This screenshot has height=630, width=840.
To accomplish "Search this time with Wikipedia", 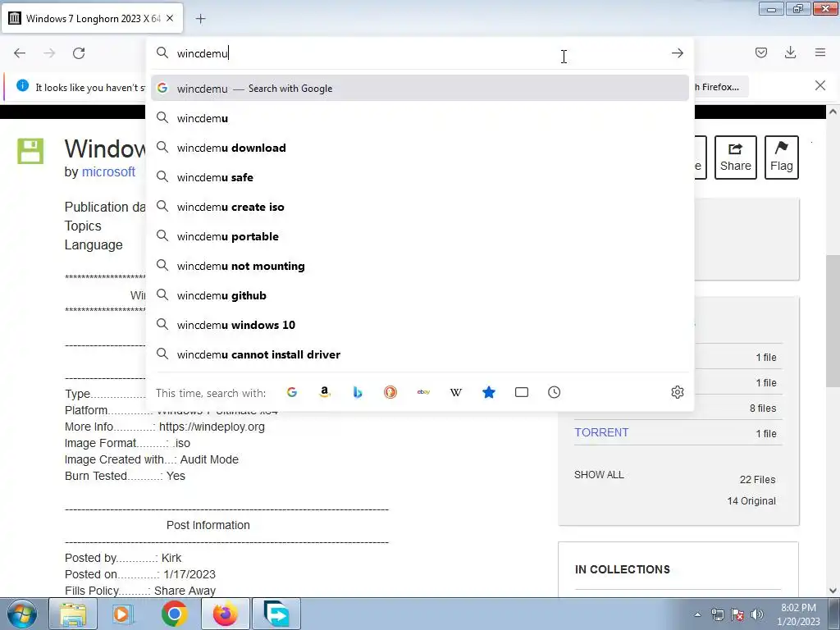I will coord(456,392).
